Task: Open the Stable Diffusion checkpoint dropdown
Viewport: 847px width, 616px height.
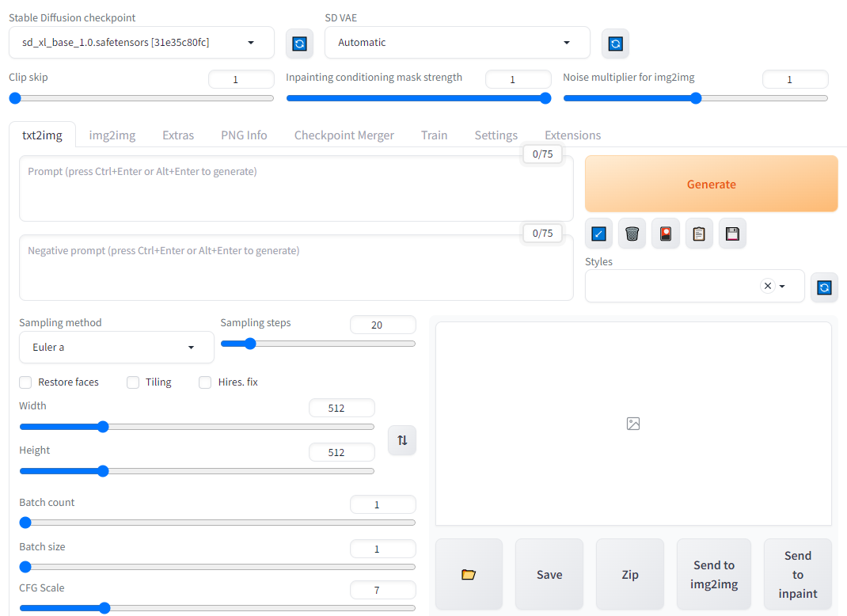Action: click(x=142, y=43)
